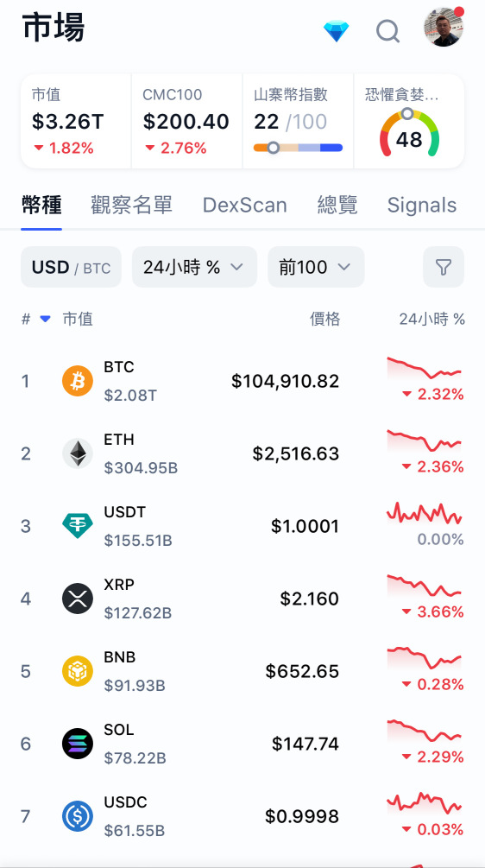Select the XRP coin icon
Image resolution: width=485 pixels, height=868 pixels.
click(x=78, y=599)
